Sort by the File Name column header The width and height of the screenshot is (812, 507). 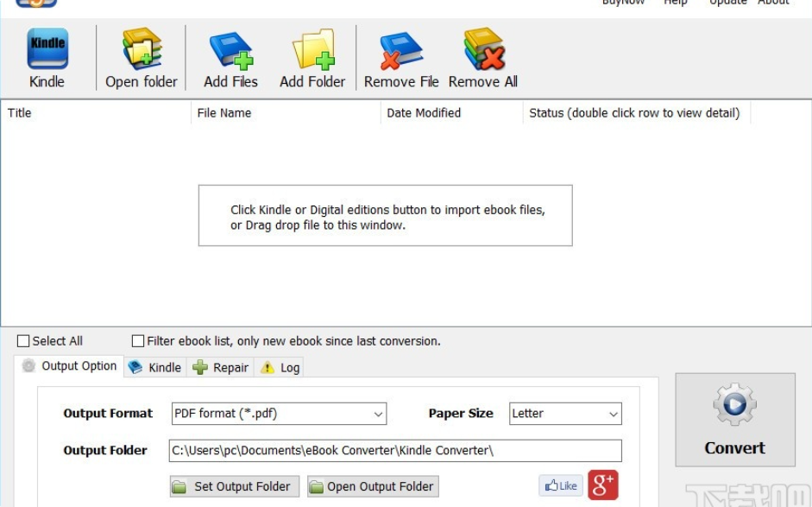pos(286,113)
